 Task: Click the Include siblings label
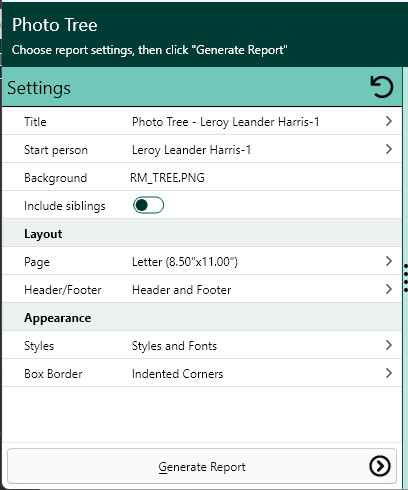[65, 206]
